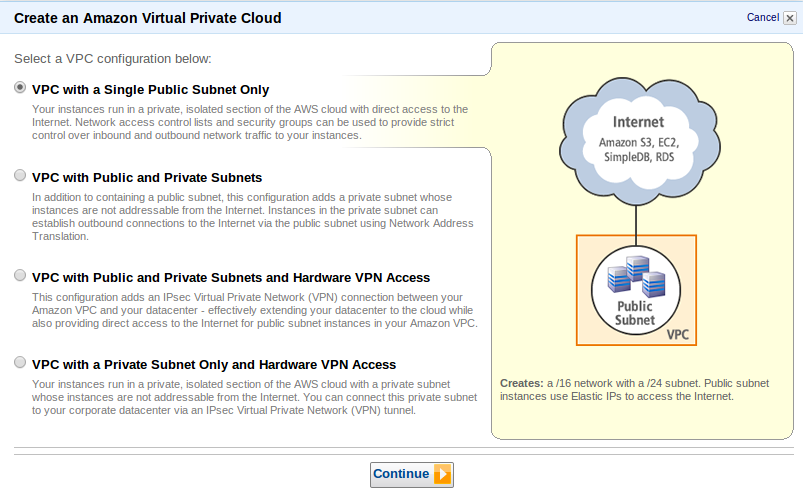Click the 'Create an Amazon Virtual Private Cloud' title

[x=147, y=18]
